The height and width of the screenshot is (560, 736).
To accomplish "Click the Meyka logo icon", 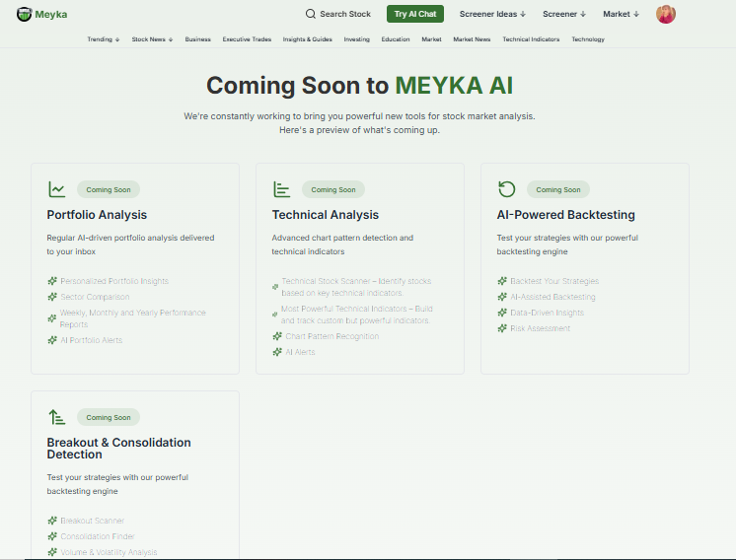I will (x=24, y=14).
